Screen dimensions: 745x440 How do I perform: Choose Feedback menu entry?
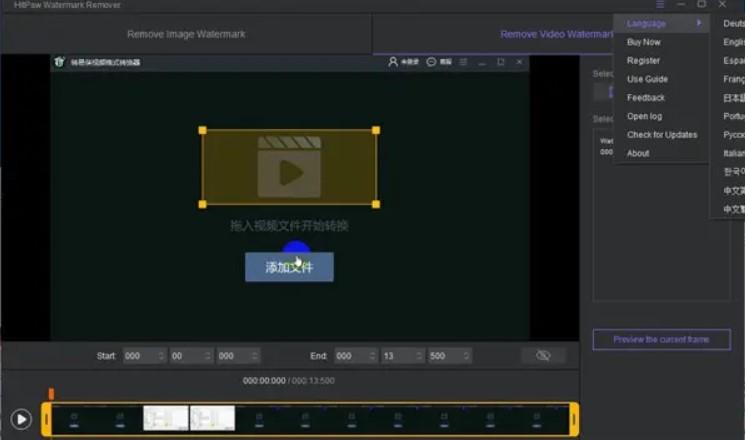click(x=646, y=97)
